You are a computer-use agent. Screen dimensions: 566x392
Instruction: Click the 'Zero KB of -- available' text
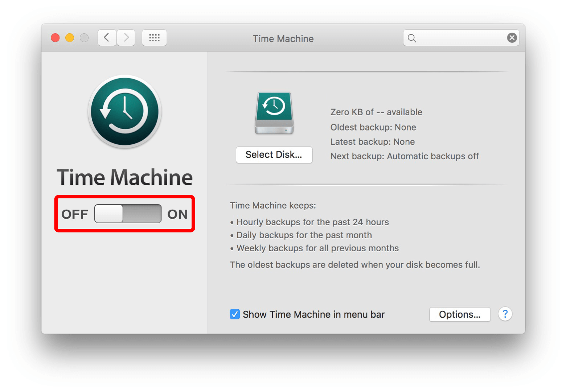(376, 112)
